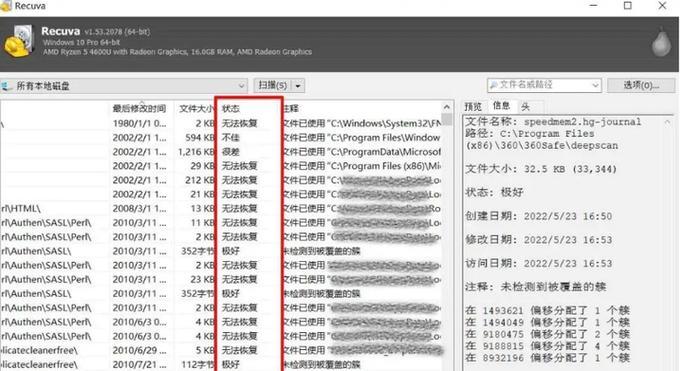This screenshot has height=371, width=683.
Task: Sort by the 注释 column header
Action: tap(291, 108)
